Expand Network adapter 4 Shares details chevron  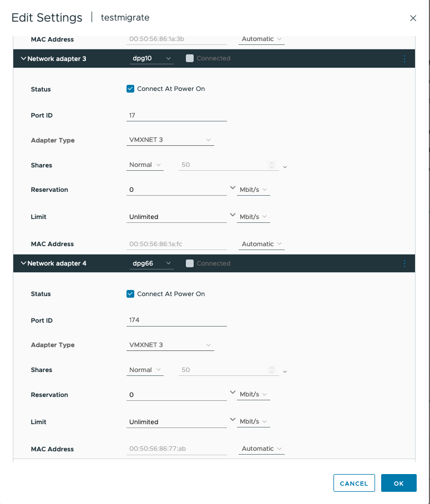[285, 371]
